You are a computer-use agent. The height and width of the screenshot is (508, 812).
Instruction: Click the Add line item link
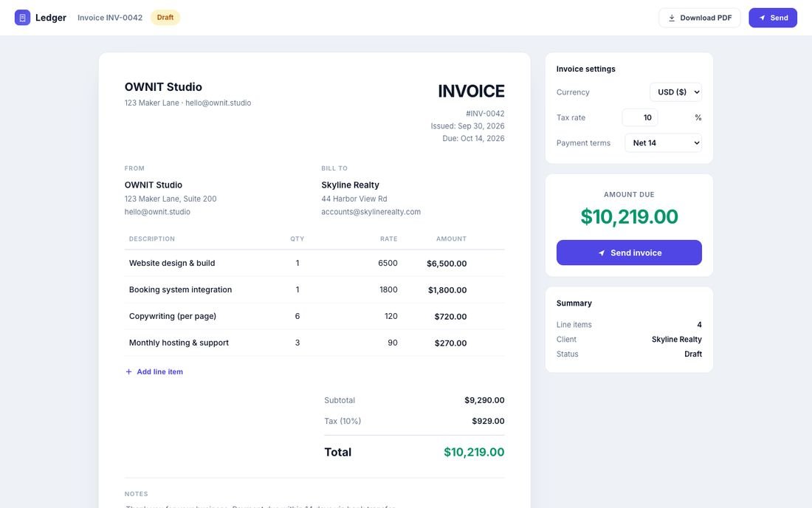tap(154, 372)
